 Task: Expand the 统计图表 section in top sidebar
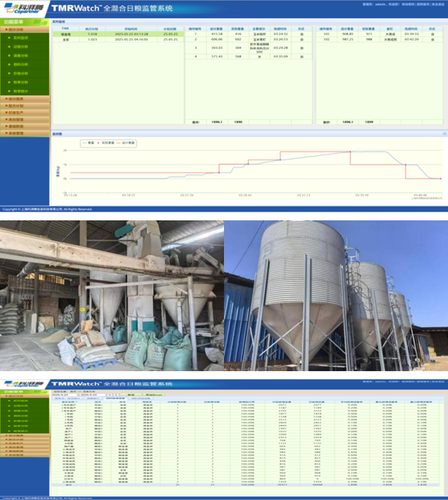click(25, 99)
